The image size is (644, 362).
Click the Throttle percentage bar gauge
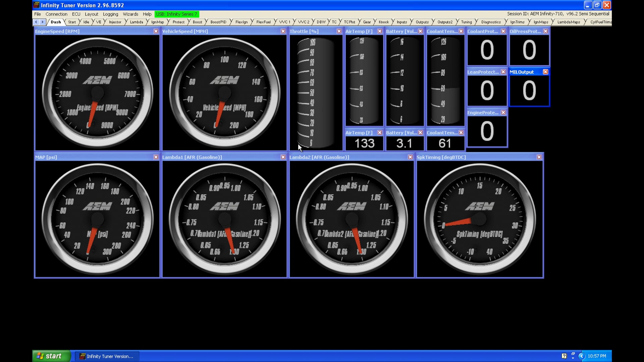coord(315,90)
